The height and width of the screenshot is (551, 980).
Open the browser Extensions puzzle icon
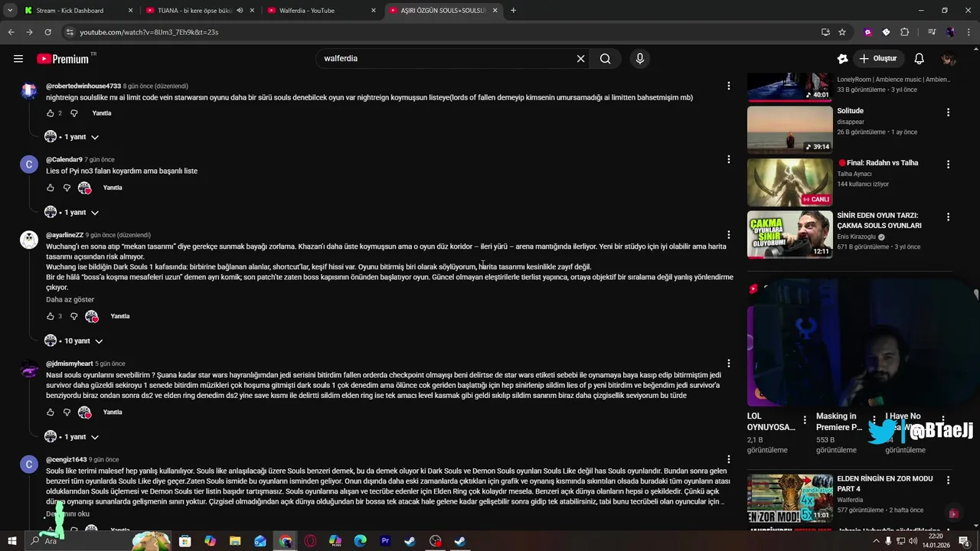(x=904, y=32)
